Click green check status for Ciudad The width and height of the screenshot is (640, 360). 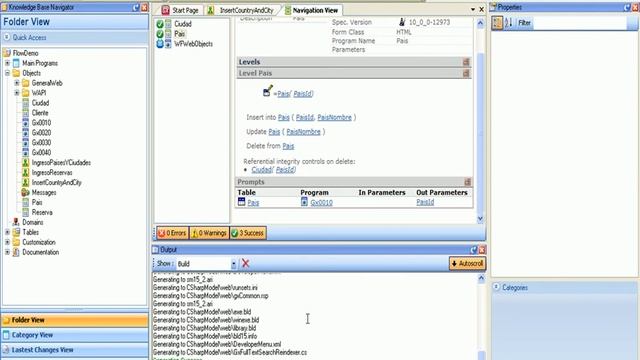click(160, 24)
